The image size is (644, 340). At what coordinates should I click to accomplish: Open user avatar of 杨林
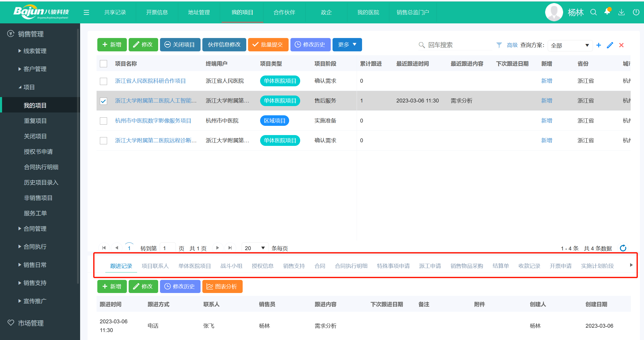[554, 12]
